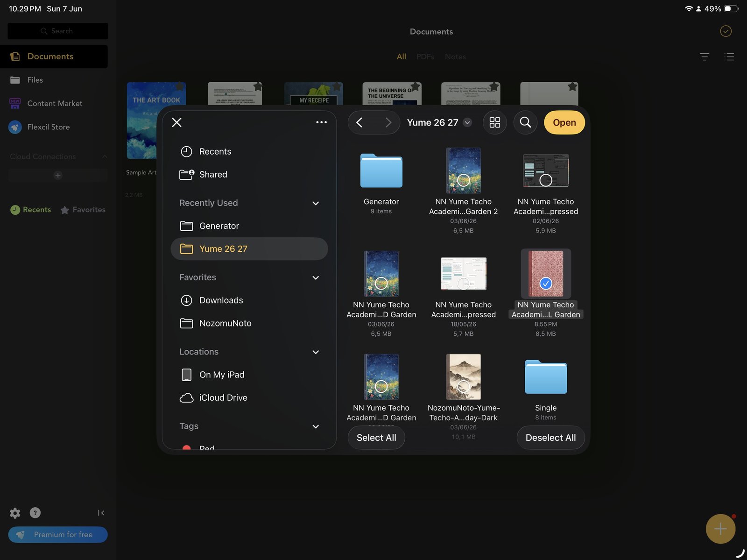
Task: Uncheck the selected L Garden file
Action: (546, 274)
